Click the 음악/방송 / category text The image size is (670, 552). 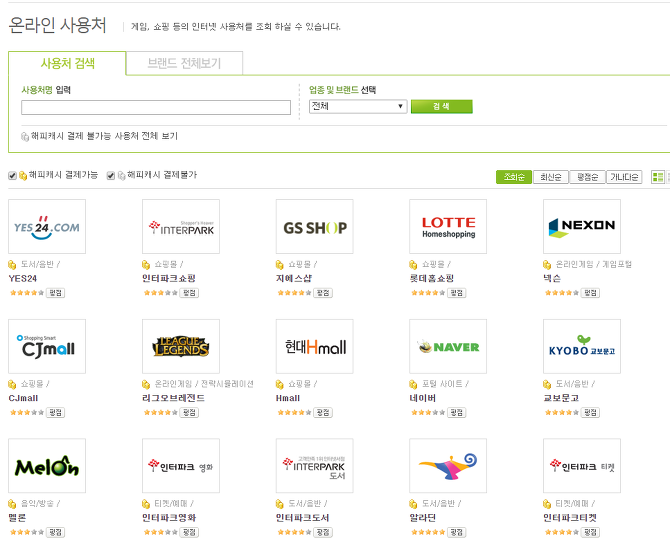pyautogui.click(x=40, y=504)
